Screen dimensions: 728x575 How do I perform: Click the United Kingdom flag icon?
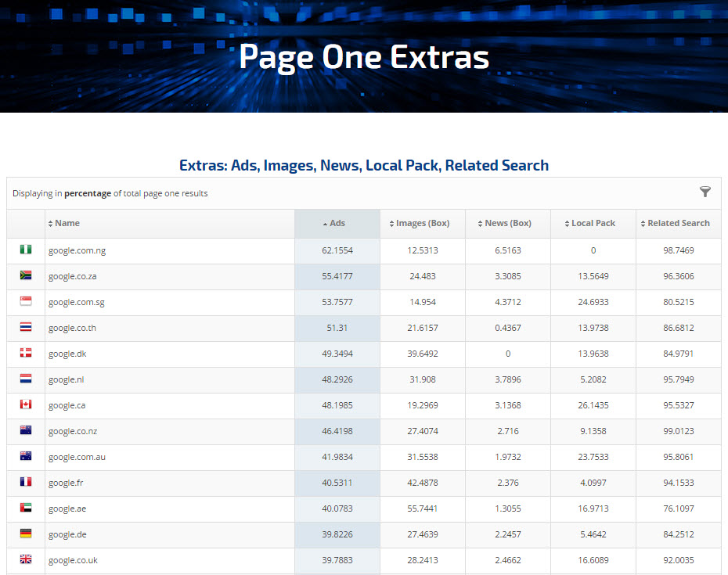point(26,560)
